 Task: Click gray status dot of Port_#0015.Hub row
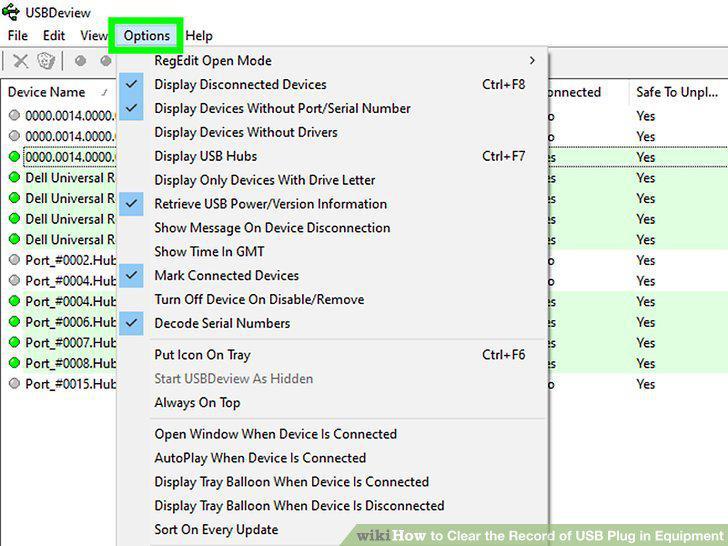click(14, 384)
